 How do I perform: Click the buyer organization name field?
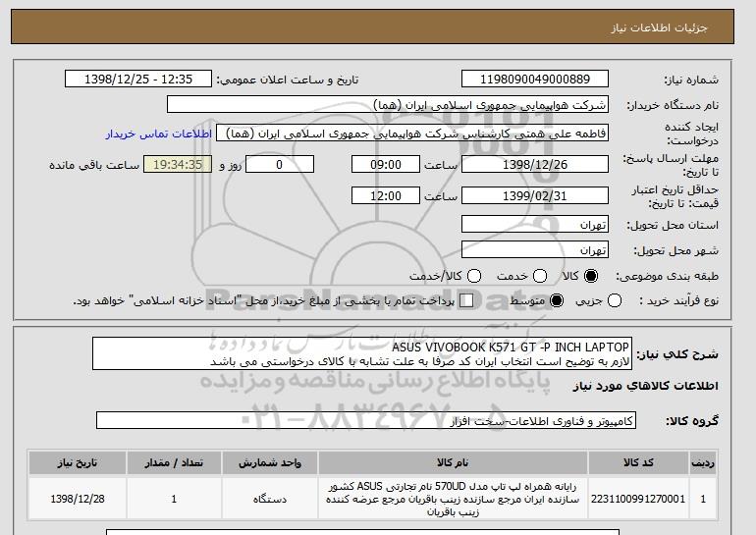(388, 105)
